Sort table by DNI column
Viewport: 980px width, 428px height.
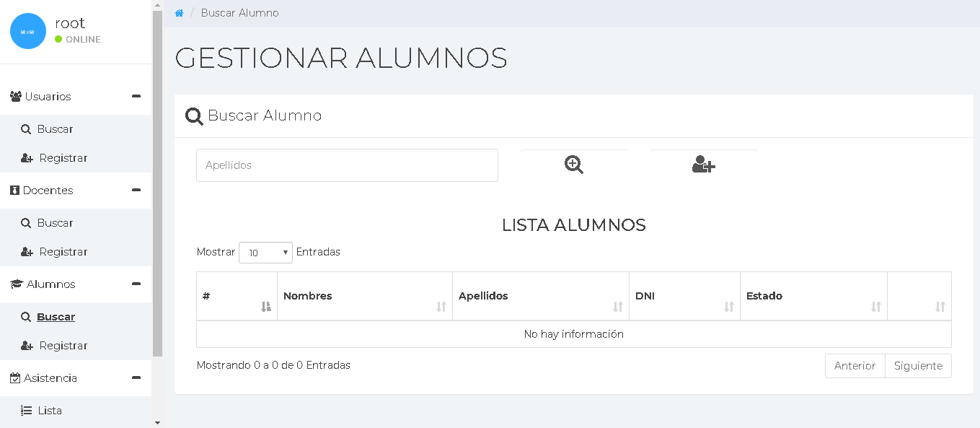684,297
